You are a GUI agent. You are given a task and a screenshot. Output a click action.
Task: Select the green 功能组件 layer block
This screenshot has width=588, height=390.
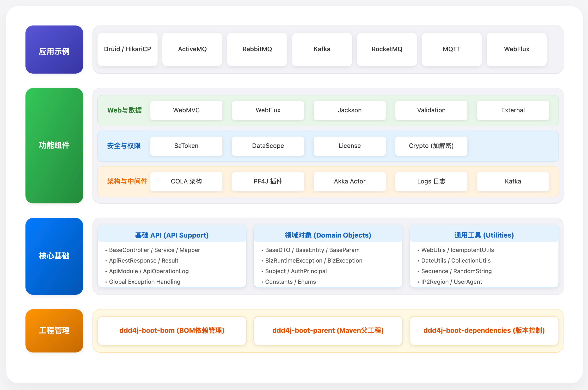point(54,145)
